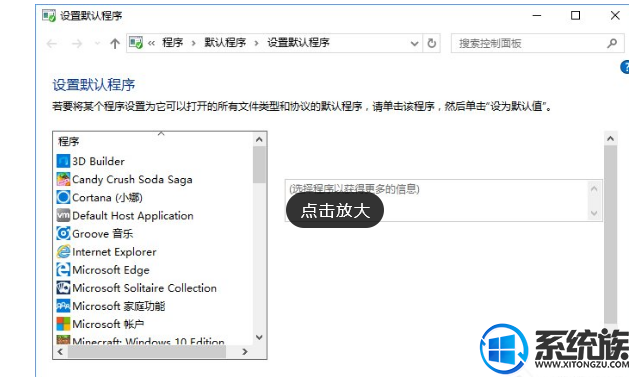This screenshot has height=377, width=629.
Task: Click the 默认程序 breadcrumb
Action: coord(225,43)
